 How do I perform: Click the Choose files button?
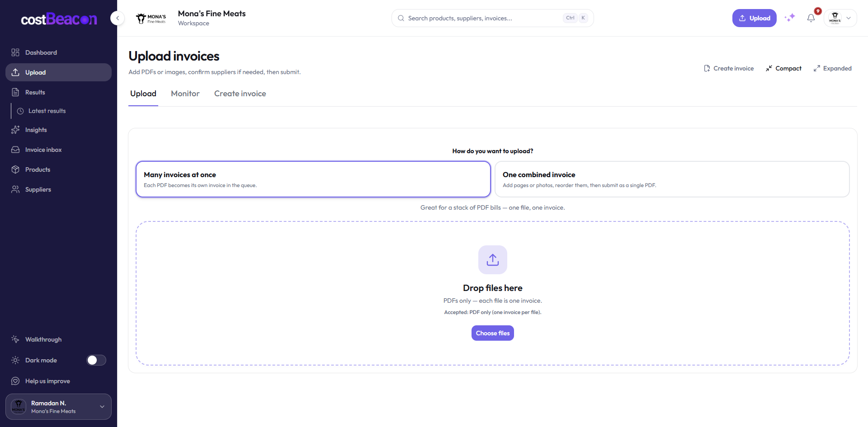[x=493, y=333]
